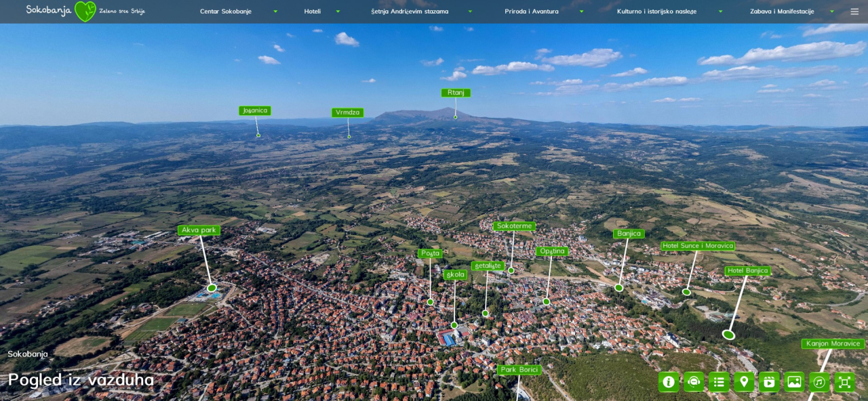Viewport: 868px width, 401px height.
Task: Toggle fullscreen mode icon
Action: point(844,382)
